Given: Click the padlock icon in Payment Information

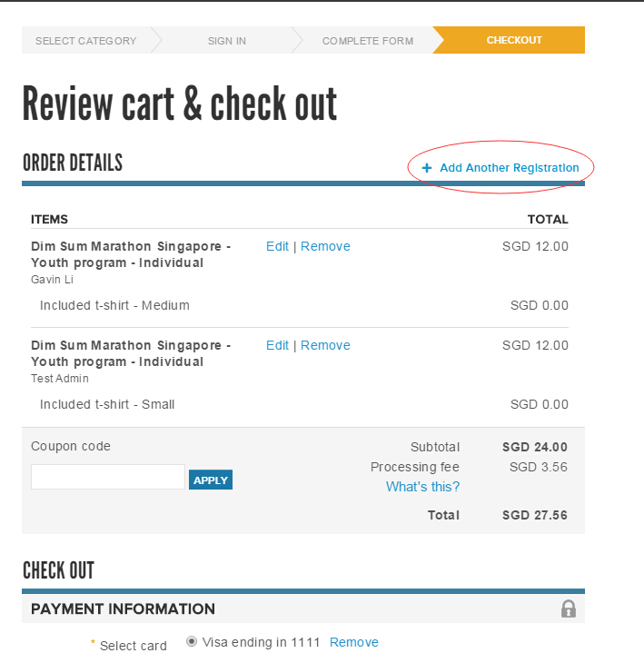Looking at the screenshot, I should [x=569, y=609].
